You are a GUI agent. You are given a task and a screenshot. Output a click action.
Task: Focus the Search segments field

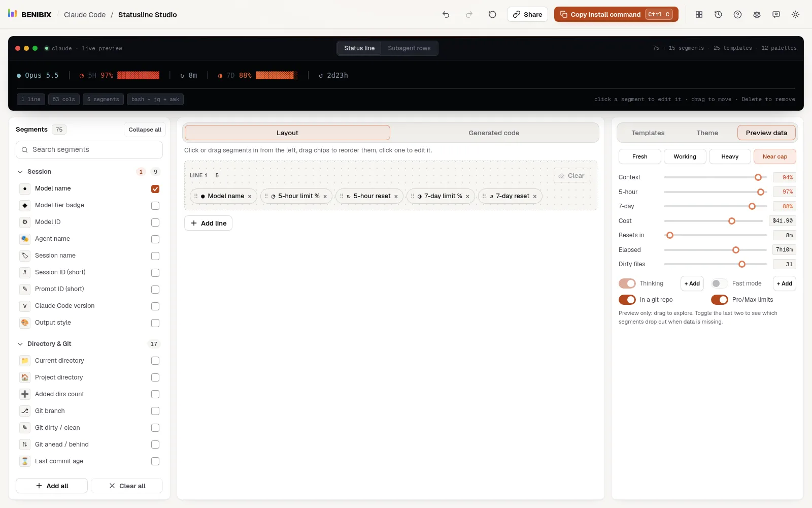(x=89, y=150)
